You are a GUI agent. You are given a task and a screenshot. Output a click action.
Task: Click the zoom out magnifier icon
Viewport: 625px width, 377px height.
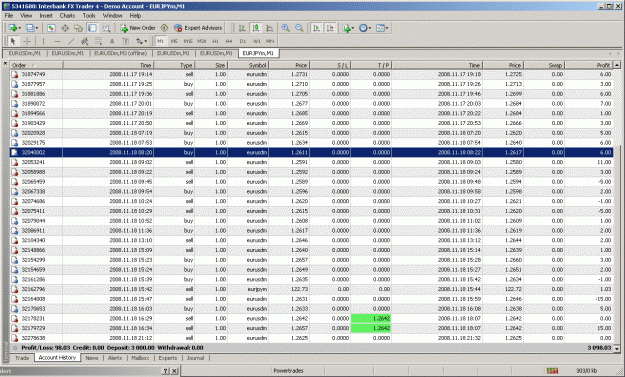299,28
